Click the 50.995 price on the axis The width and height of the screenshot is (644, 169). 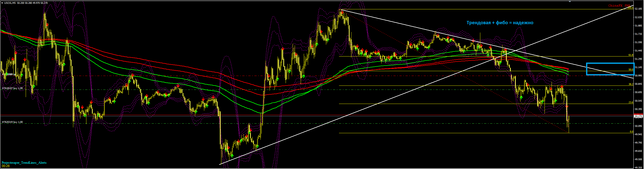(x=638, y=76)
